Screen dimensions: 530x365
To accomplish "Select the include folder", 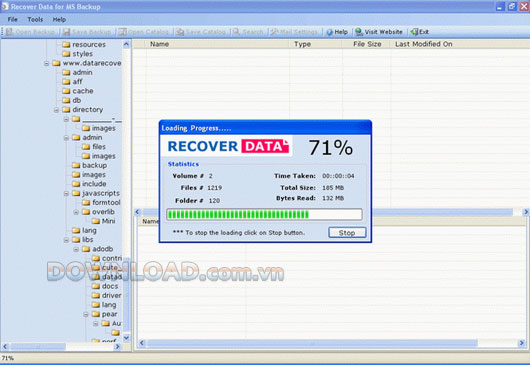I will click(94, 184).
